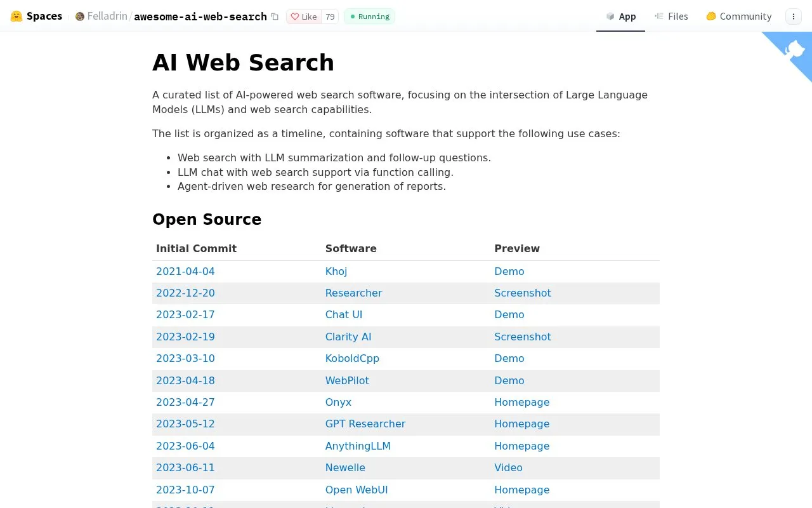This screenshot has height=508, width=812.
Task: Click the Running status badge
Action: click(x=369, y=17)
